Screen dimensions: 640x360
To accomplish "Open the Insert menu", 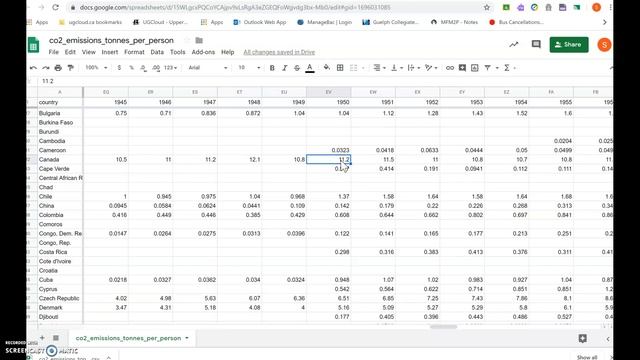I will (x=110, y=52).
